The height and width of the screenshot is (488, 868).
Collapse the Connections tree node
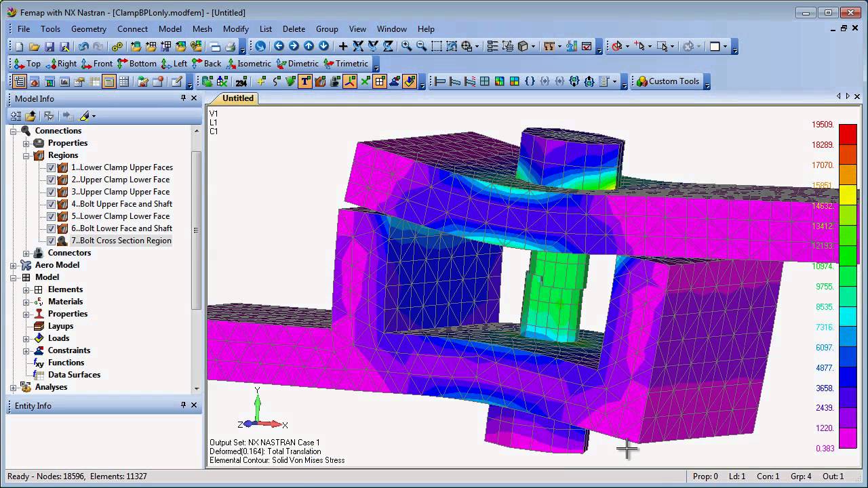click(x=13, y=131)
